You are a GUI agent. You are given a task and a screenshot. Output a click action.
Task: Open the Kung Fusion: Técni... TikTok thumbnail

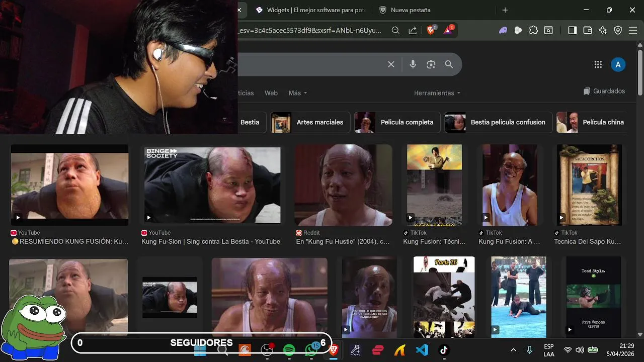pyautogui.click(x=434, y=185)
